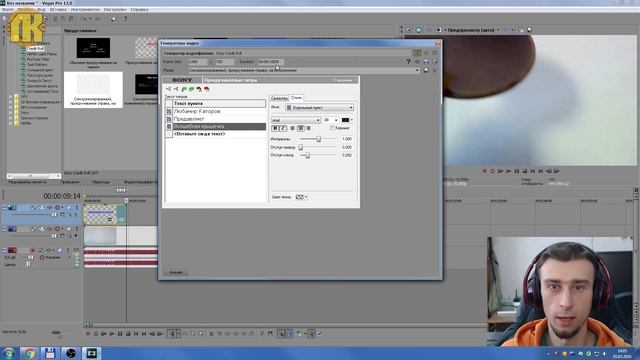Image resolution: width=640 pixels, height=360 pixels.
Task: Open the Инструменты menu
Action: (85, 9)
